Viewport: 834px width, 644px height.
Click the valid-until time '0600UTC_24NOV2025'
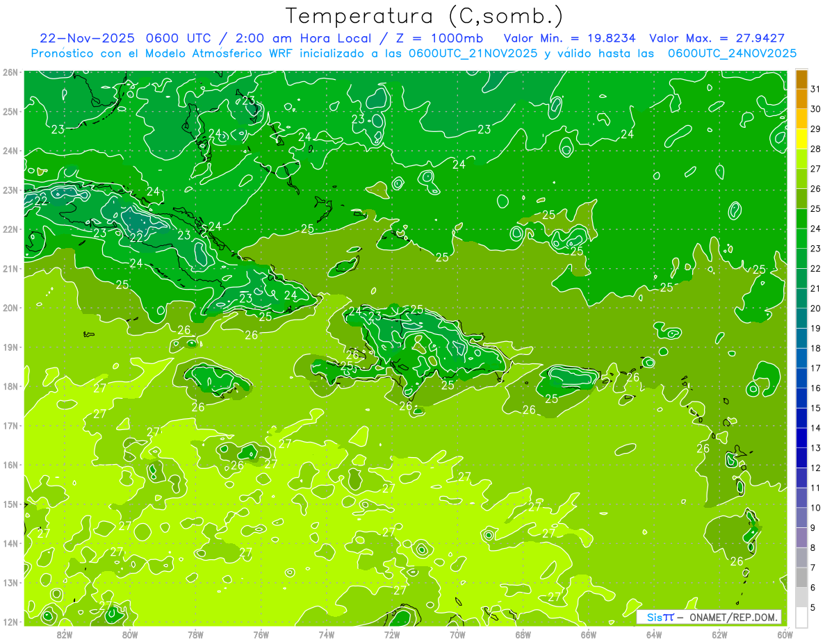[x=732, y=53]
